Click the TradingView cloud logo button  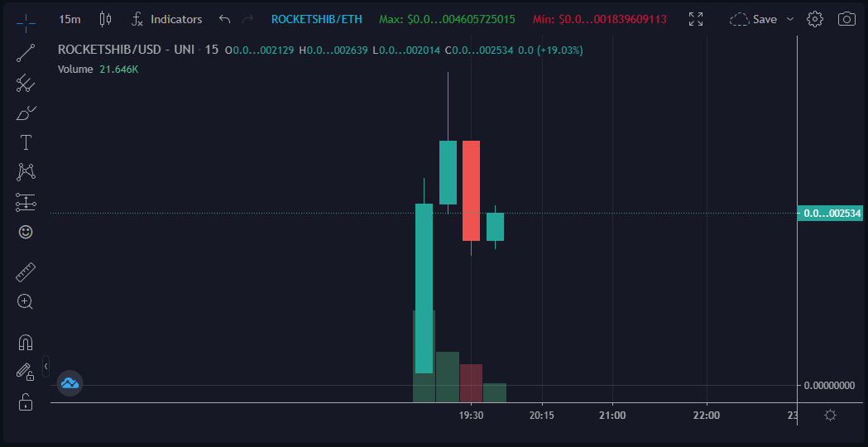click(x=70, y=382)
